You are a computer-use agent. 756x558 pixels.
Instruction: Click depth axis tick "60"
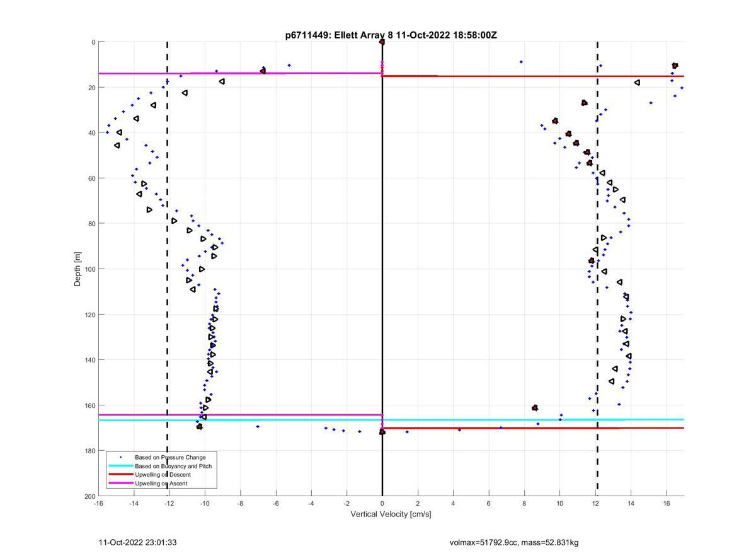tap(91, 178)
